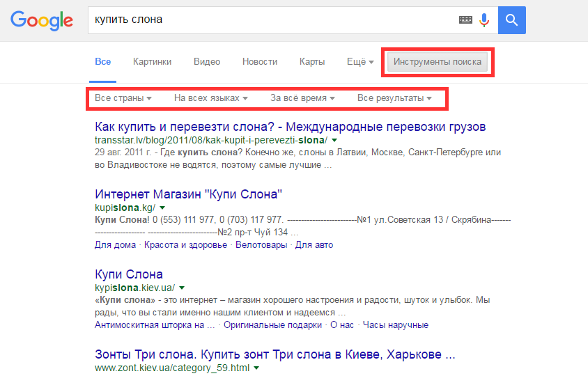Viewport: 588px width, 376px height.
Task: Expand the "Ещё" menu
Action: [360, 61]
